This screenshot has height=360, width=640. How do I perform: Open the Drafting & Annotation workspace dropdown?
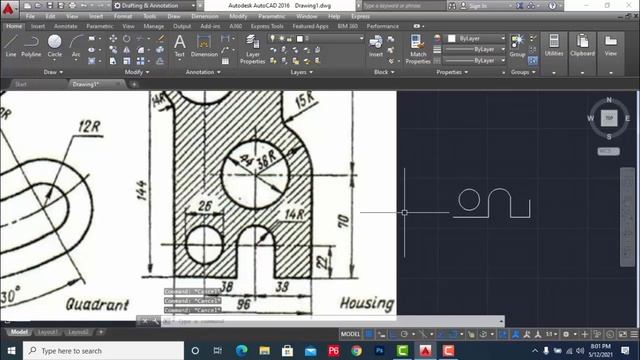coord(155,6)
